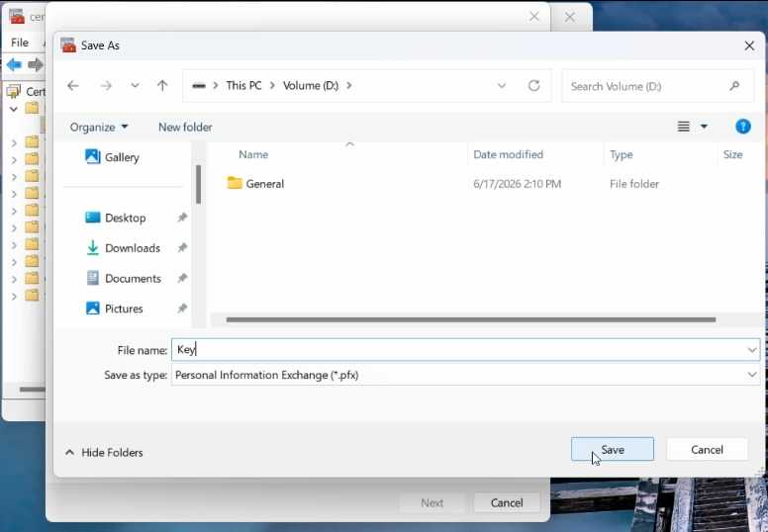Select This PC in the address breadcrumb
Image resolution: width=768 pixels, height=532 pixels.
(243, 86)
